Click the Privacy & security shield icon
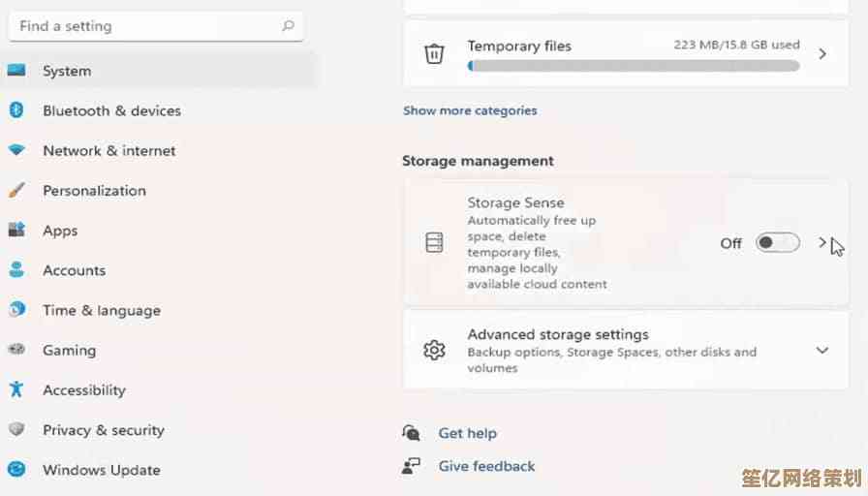Viewport: 868px width, 496px height. pos(15,429)
